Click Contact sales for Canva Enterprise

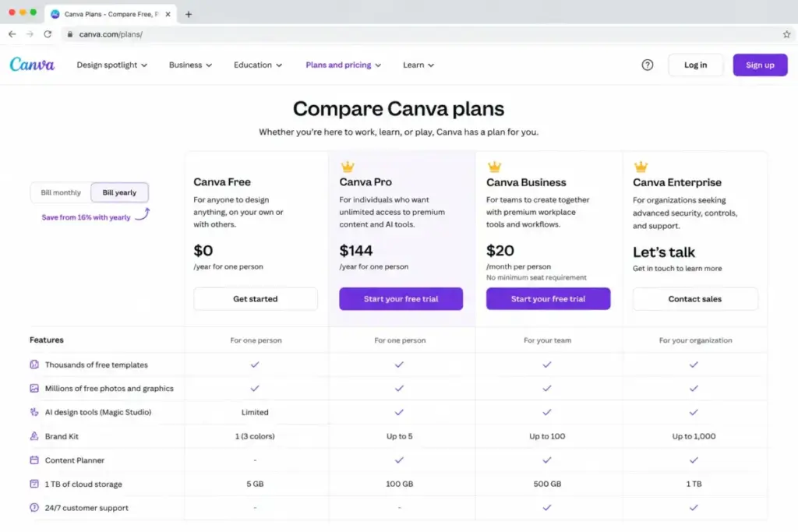pos(695,298)
